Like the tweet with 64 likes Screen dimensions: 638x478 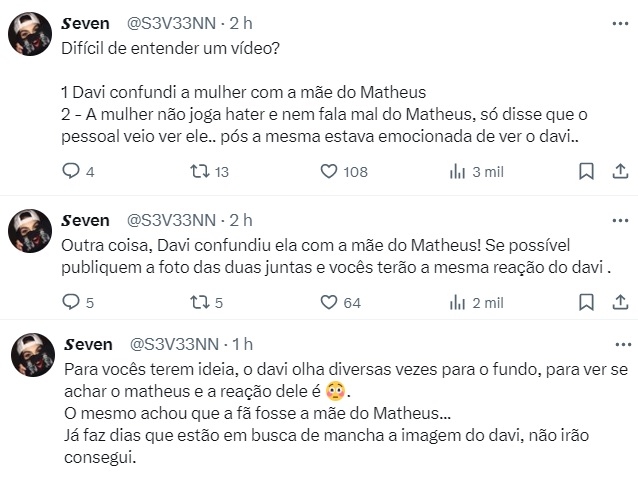[x=328, y=302]
